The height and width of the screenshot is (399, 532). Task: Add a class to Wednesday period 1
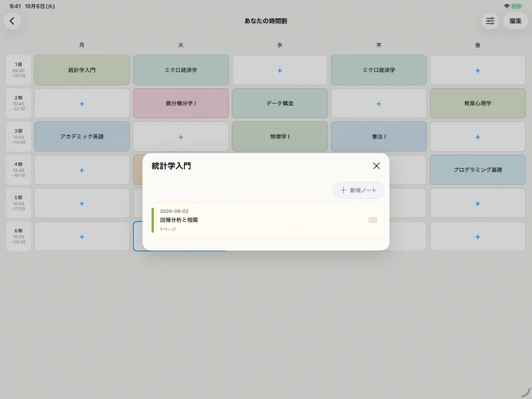pyautogui.click(x=279, y=70)
